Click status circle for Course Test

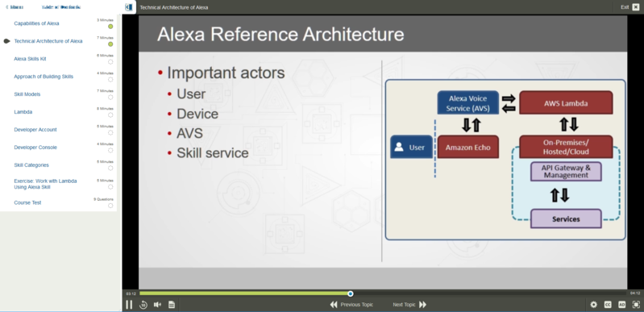click(110, 206)
